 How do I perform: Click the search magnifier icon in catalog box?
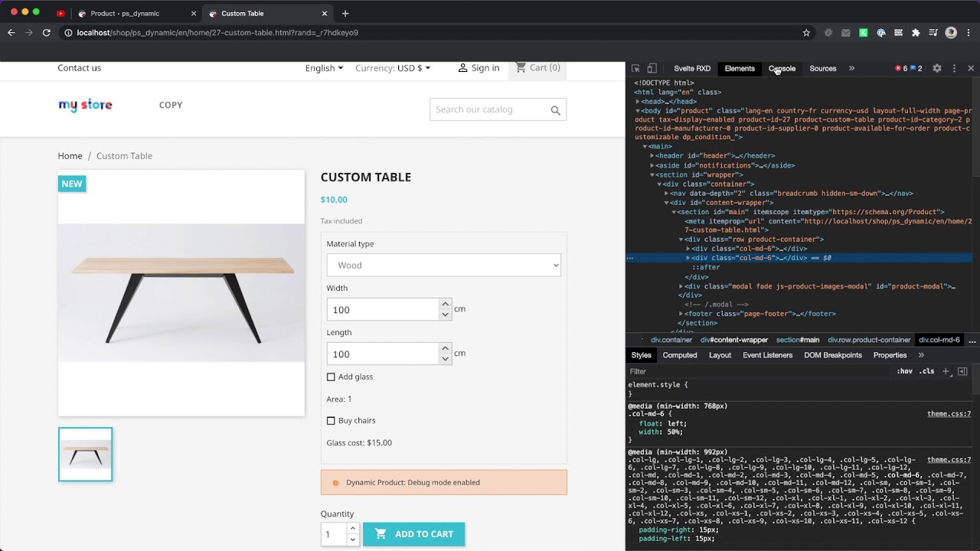click(x=556, y=110)
